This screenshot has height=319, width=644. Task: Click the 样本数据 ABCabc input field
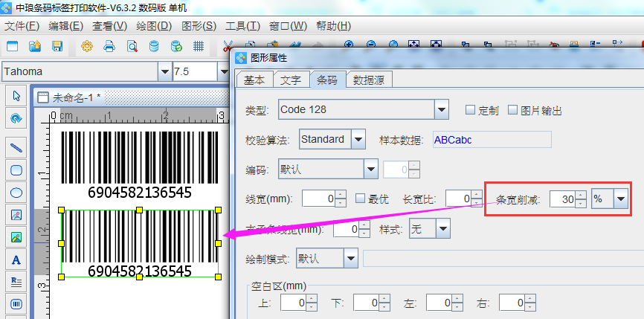(x=491, y=139)
